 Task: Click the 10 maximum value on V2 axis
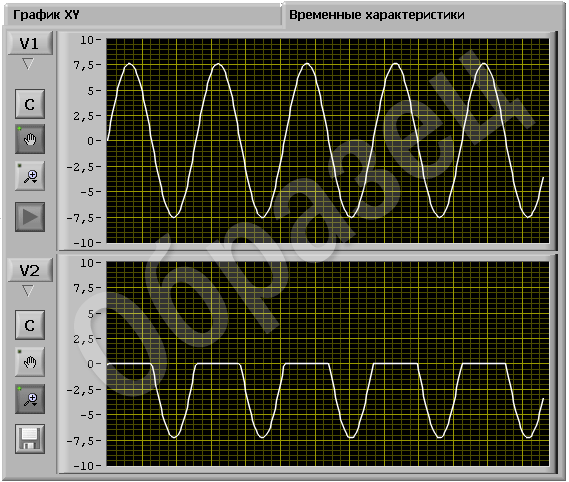[x=87, y=263]
